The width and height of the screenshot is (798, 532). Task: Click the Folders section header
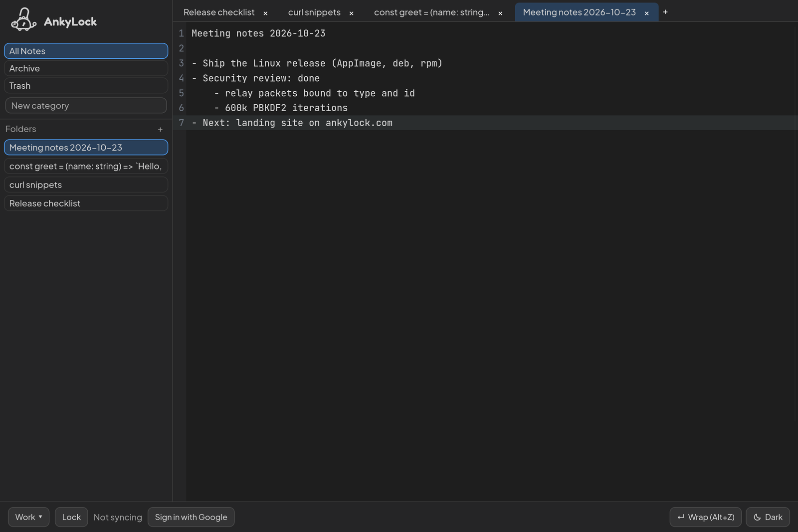tap(21, 129)
